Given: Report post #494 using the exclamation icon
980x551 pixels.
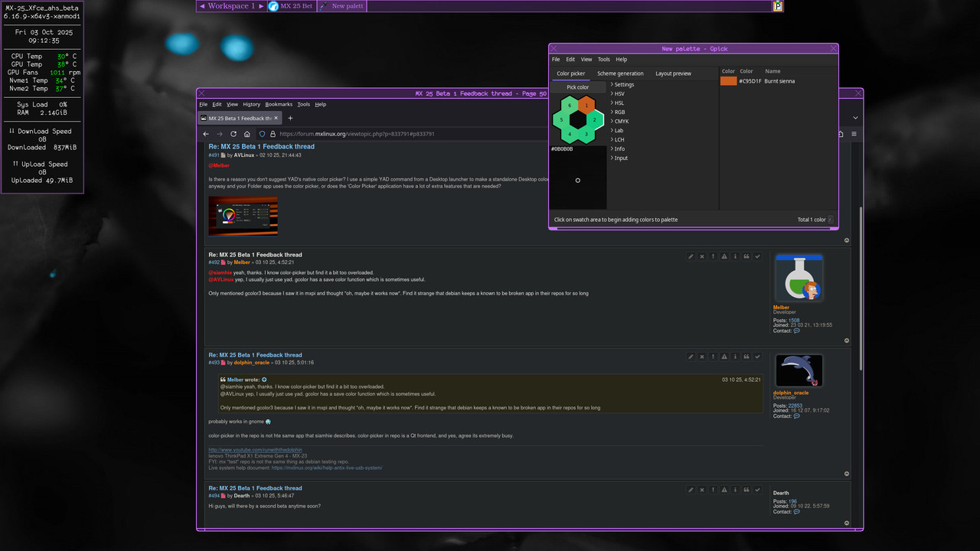Looking at the screenshot, I should (713, 490).
